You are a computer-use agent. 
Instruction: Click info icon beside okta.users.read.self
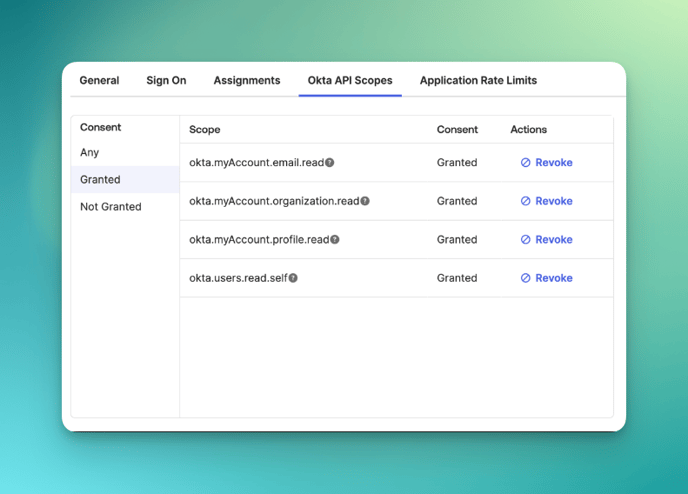click(293, 278)
